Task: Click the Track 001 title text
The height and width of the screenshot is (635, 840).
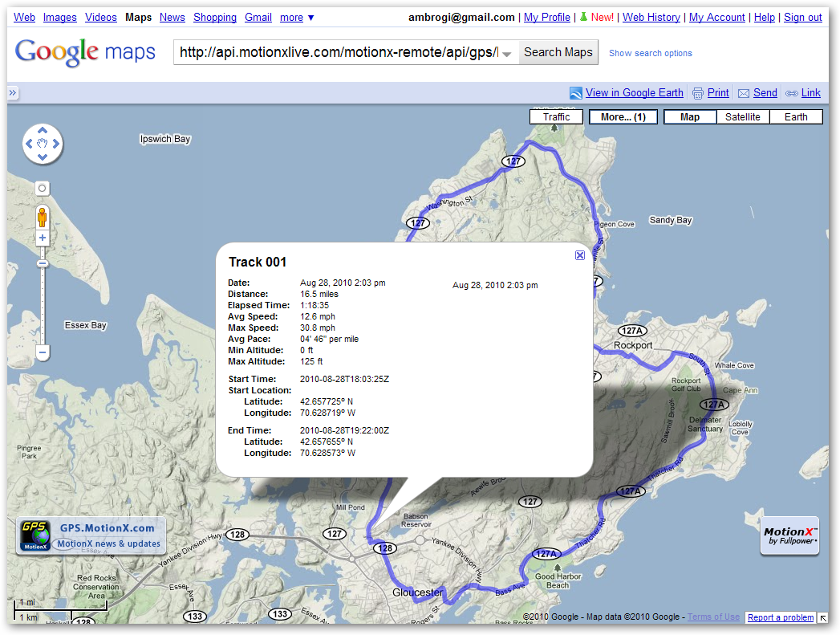Action: tap(258, 262)
